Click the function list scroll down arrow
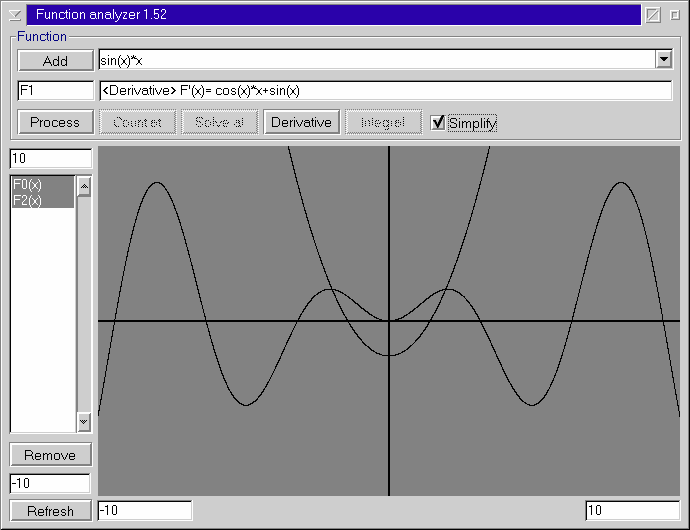 [x=84, y=422]
